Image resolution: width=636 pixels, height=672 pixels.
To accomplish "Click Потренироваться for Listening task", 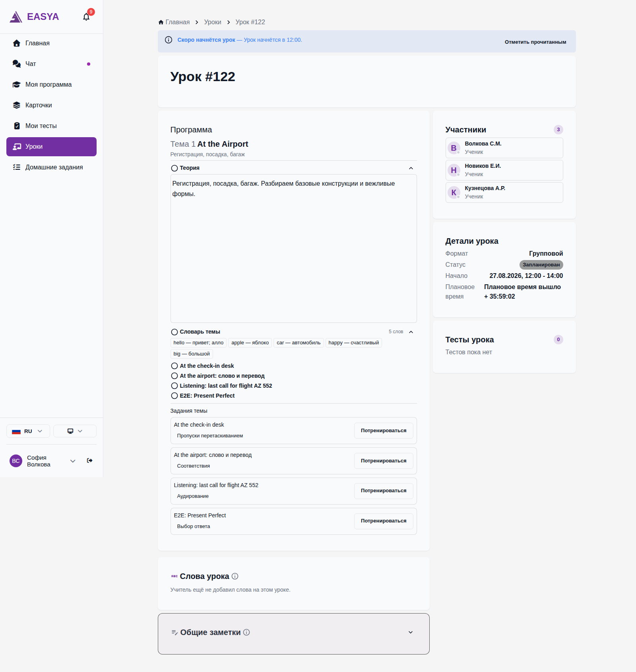I will [384, 491].
